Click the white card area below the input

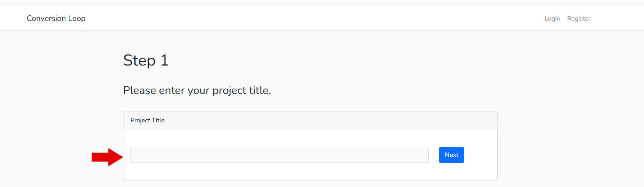(x=310, y=172)
